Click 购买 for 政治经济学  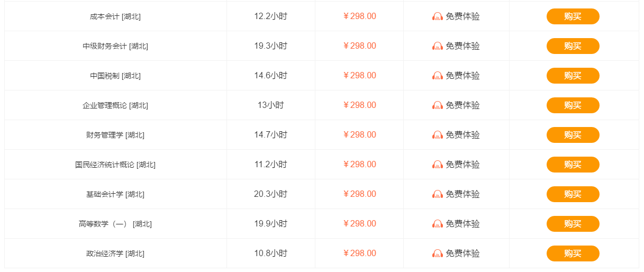pyautogui.click(x=573, y=253)
